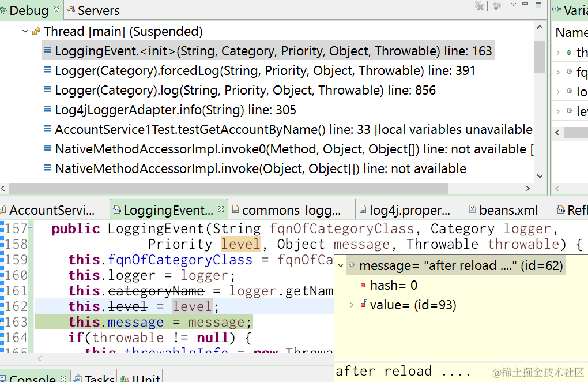
Task: Open the commons-logg... editor tab
Action: click(291, 210)
